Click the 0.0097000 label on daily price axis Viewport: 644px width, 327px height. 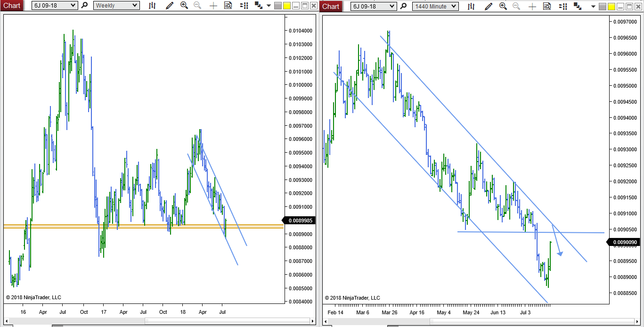click(x=625, y=22)
